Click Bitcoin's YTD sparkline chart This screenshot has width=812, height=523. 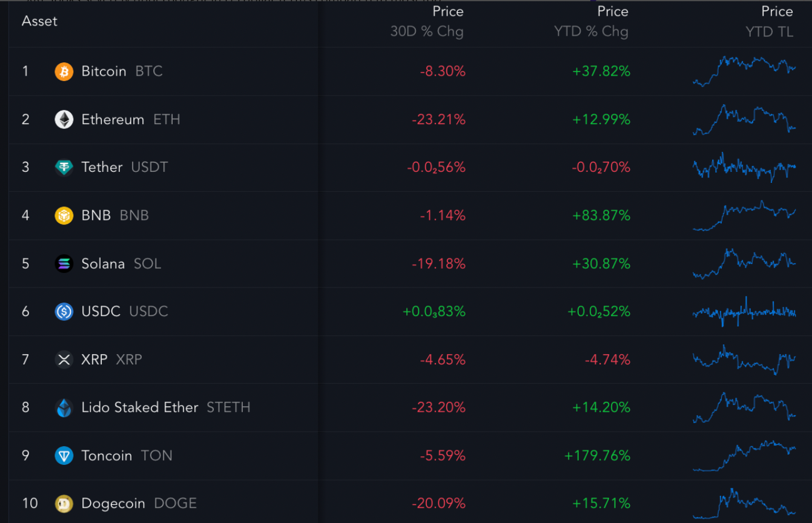744,71
